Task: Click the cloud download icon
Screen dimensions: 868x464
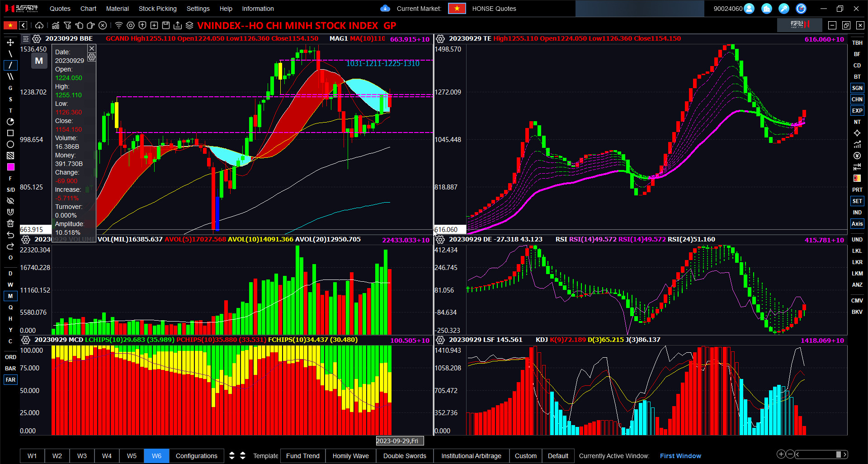Action: click(x=39, y=25)
